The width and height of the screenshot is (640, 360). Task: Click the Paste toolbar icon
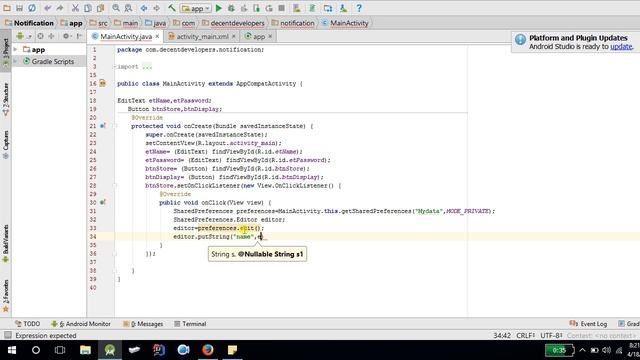(x=100, y=8)
